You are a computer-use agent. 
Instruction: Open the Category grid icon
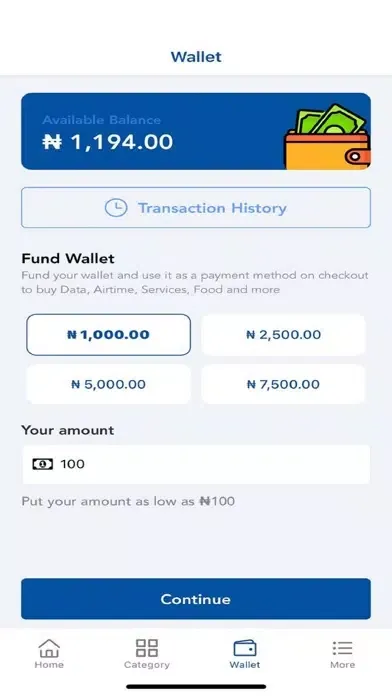click(x=147, y=648)
